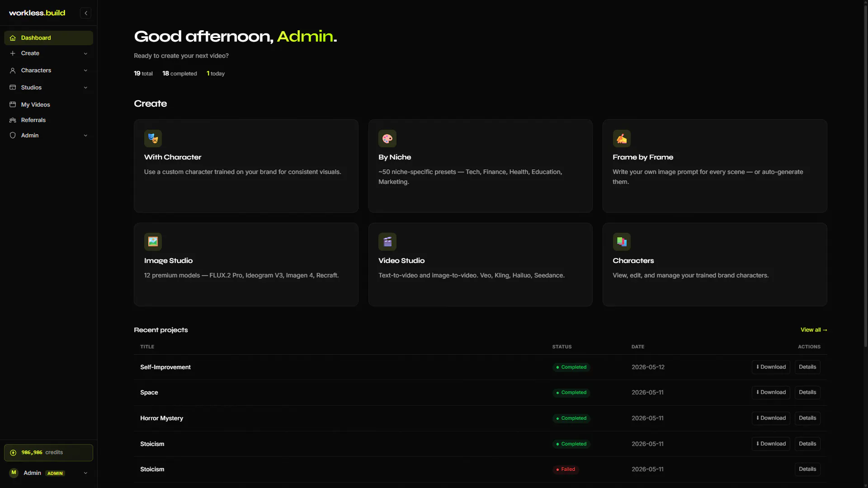Image resolution: width=868 pixels, height=488 pixels.
Task: Expand the Studios menu chevron
Action: point(85,88)
